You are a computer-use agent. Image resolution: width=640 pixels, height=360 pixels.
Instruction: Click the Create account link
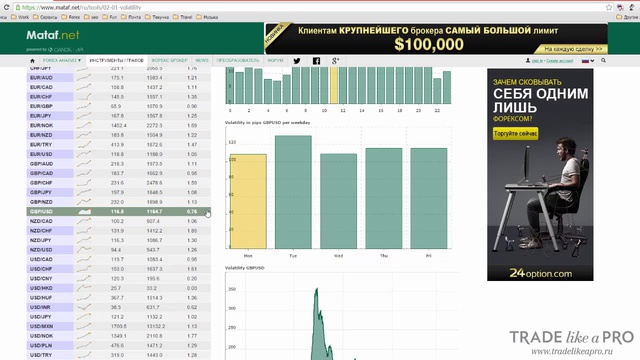pos(560,61)
